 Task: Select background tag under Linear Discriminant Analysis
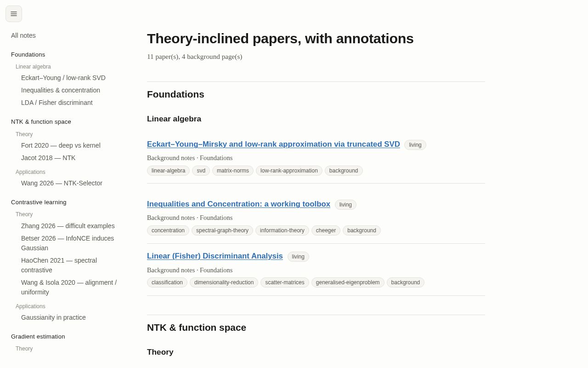pyautogui.click(x=406, y=282)
